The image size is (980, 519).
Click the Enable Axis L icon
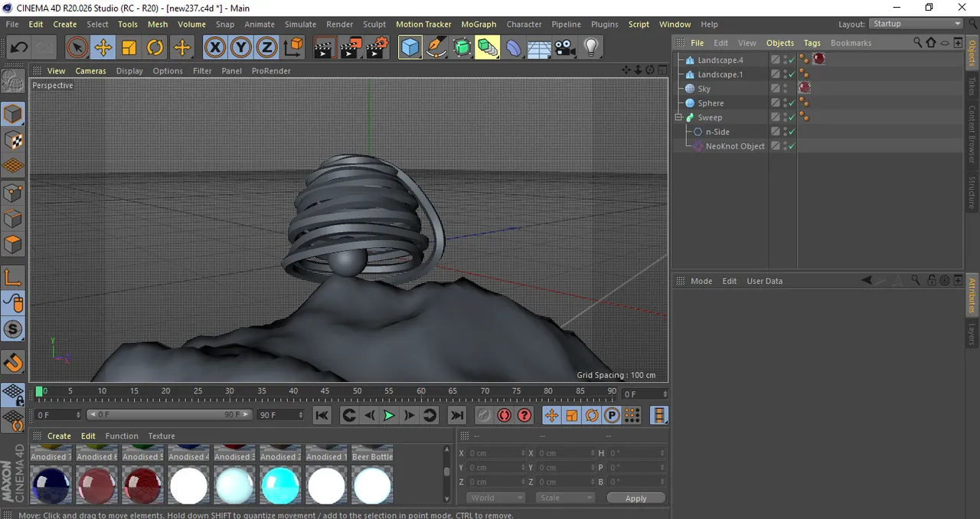click(x=13, y=277)
